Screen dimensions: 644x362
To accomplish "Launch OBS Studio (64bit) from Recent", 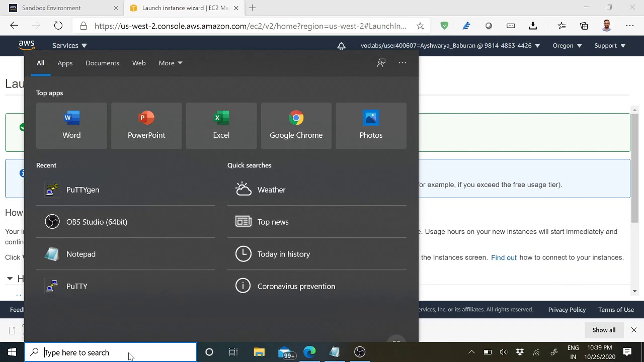I will point(126,222).
